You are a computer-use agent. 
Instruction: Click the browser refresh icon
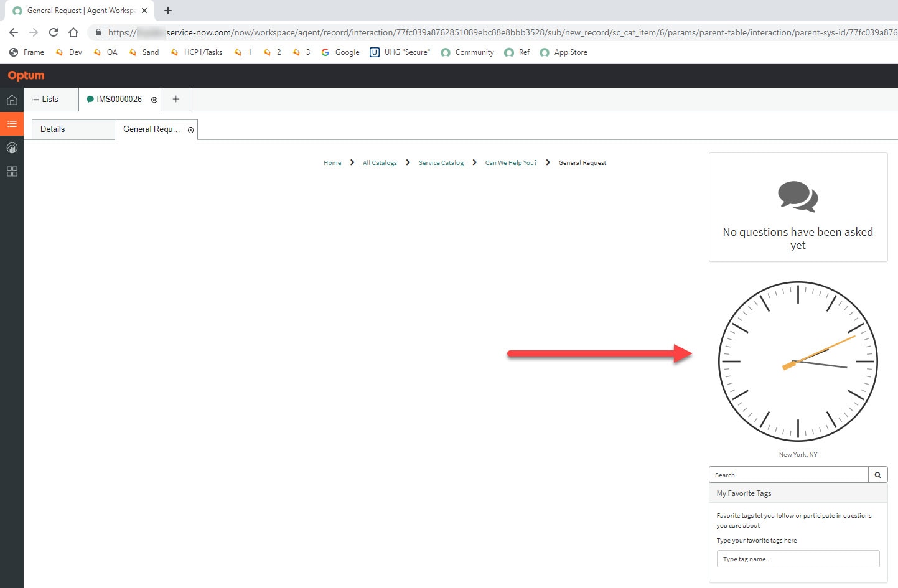[54, 32]
